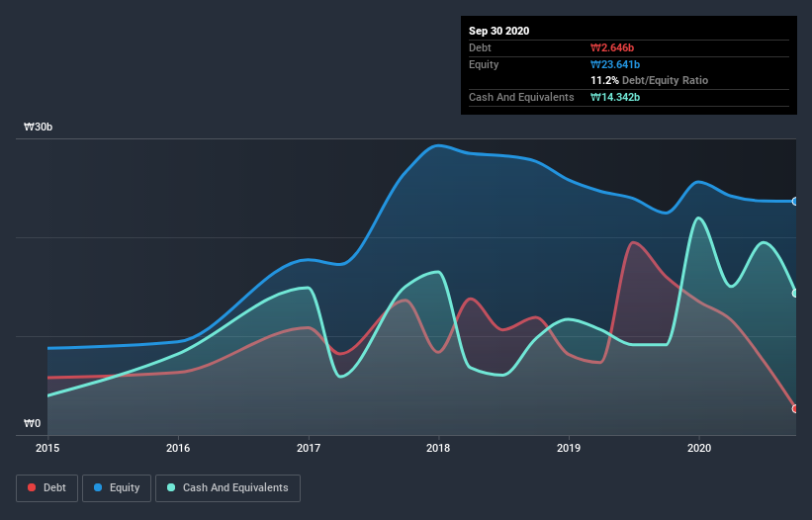The height and width of the screenshot is (520, 812).
Task: Toggle Cash And Equivalents legend button
Action: coord(227,488)
